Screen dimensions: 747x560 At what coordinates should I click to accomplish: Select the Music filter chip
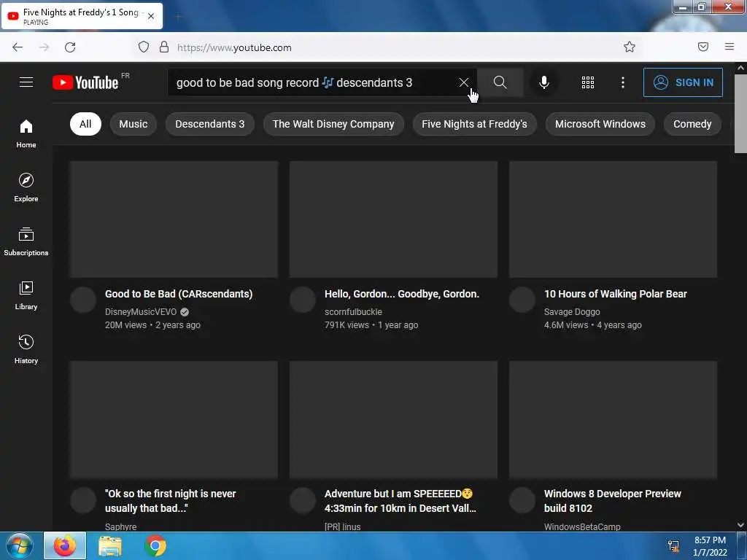point(133,124)
